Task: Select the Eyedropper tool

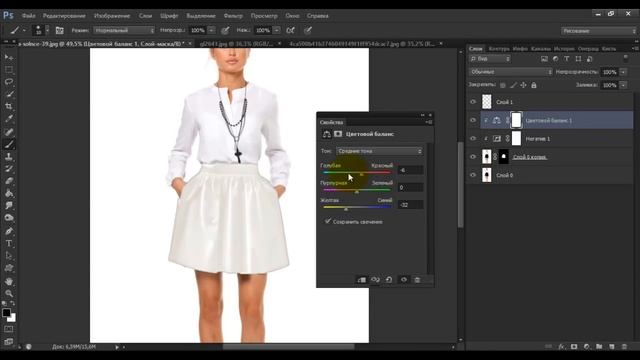Action: (9, 119)
